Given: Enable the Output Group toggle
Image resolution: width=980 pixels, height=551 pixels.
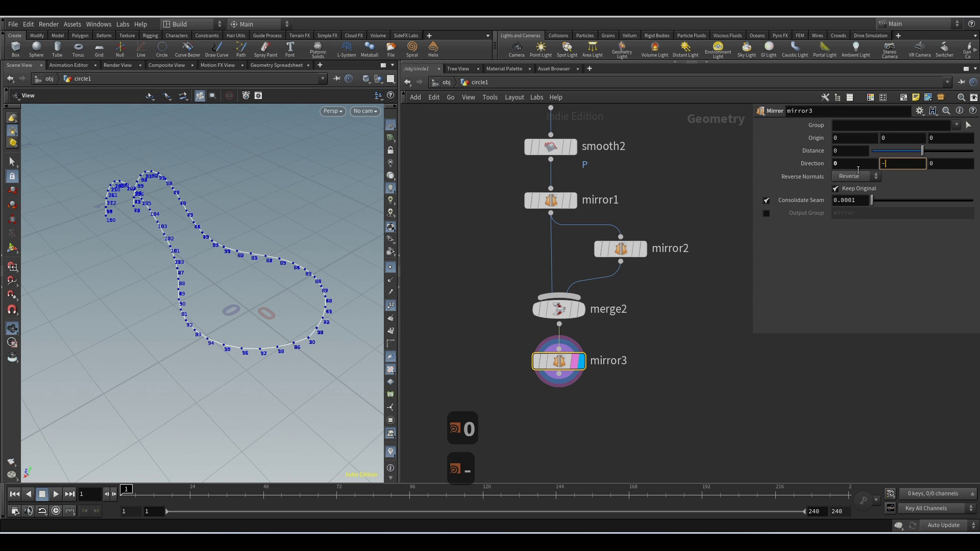Looking at the screenshot, I should (767, 213).
